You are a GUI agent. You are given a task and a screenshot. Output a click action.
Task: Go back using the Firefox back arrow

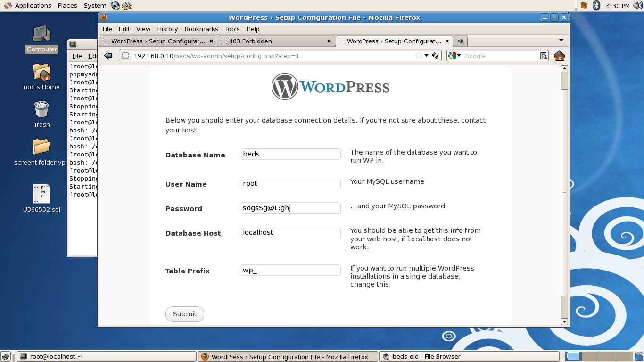click(108, 56)
